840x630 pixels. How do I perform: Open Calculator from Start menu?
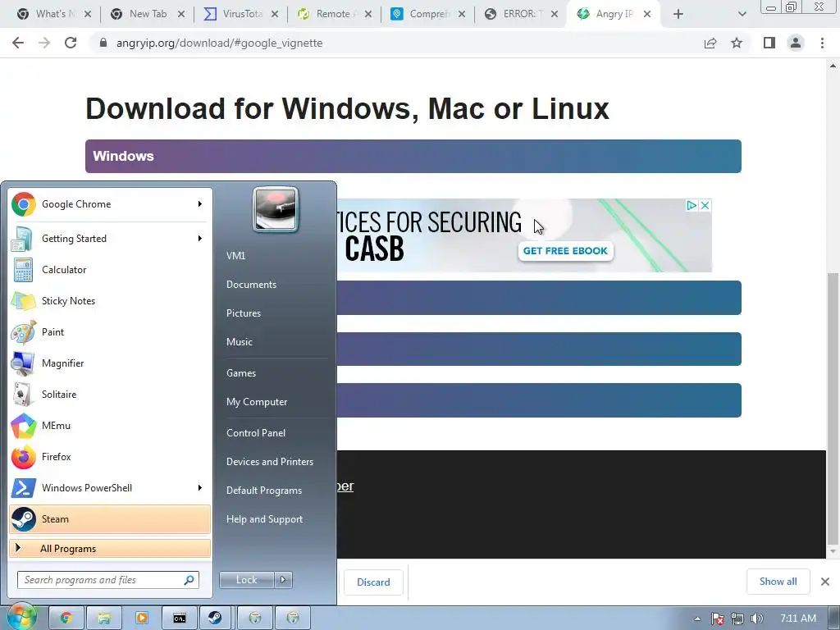pos(110,269)
